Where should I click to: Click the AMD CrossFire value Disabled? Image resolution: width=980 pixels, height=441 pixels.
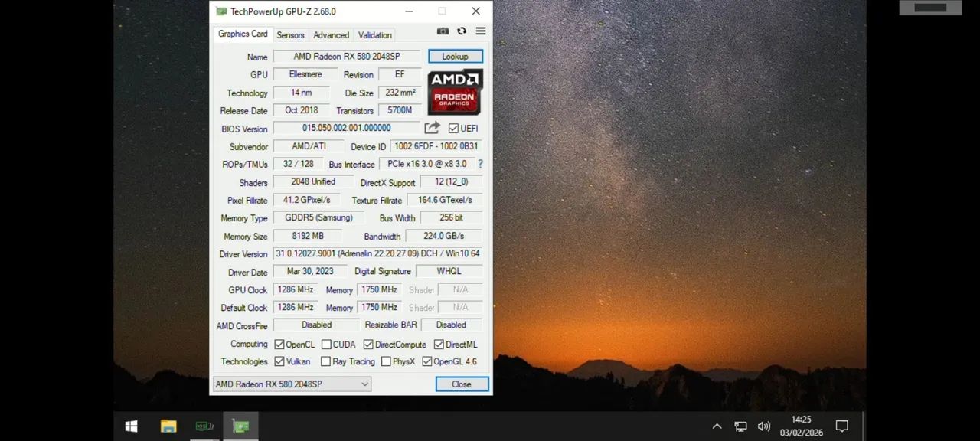pyautogui.click(x=316, y=325)
